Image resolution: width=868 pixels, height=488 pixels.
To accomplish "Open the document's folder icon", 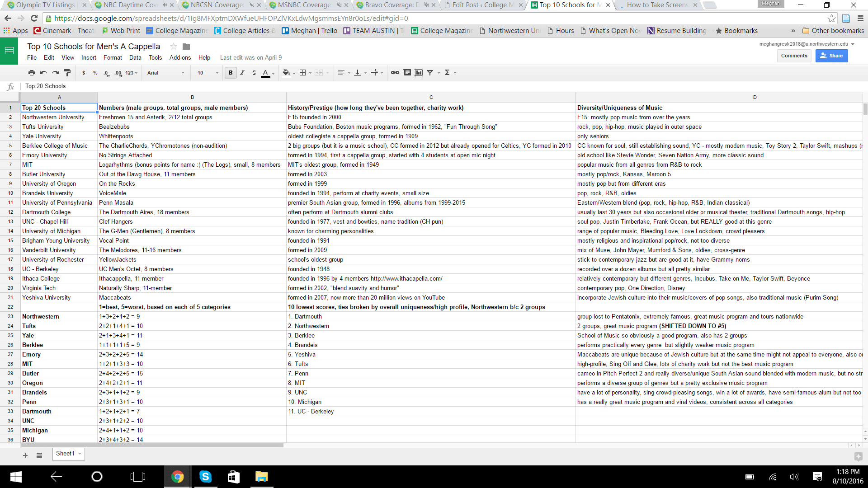I will pos(186,47).
